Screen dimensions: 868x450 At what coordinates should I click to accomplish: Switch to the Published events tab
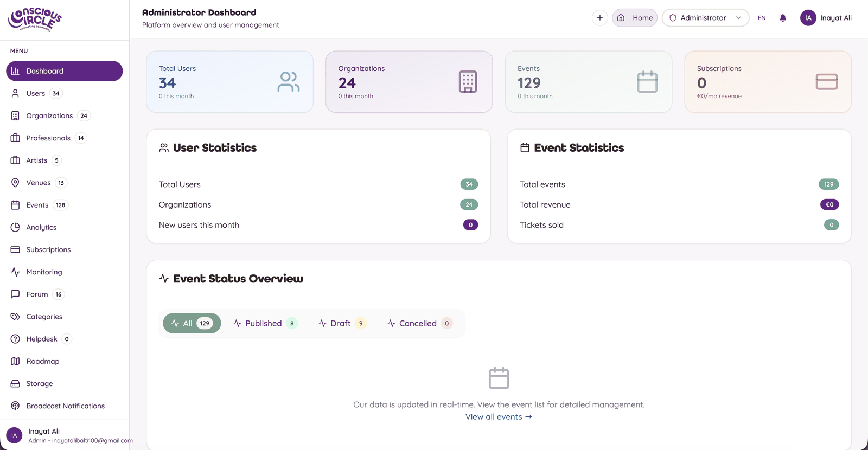click(x=265, y=323)
